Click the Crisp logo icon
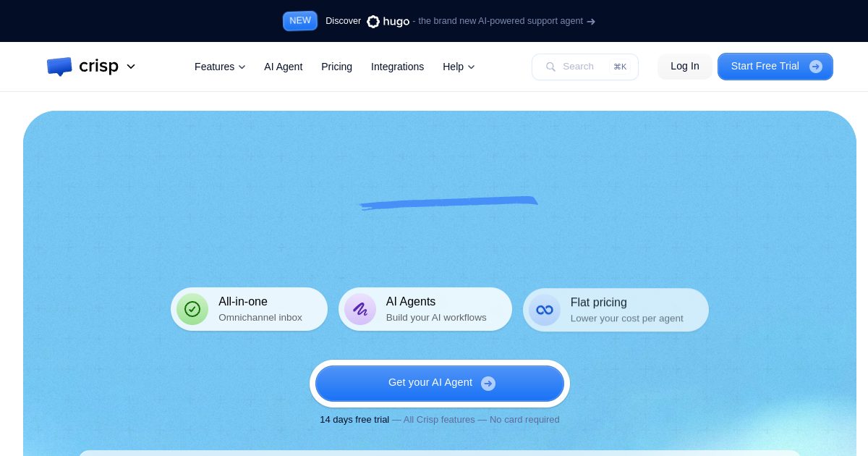 [59, 67]
